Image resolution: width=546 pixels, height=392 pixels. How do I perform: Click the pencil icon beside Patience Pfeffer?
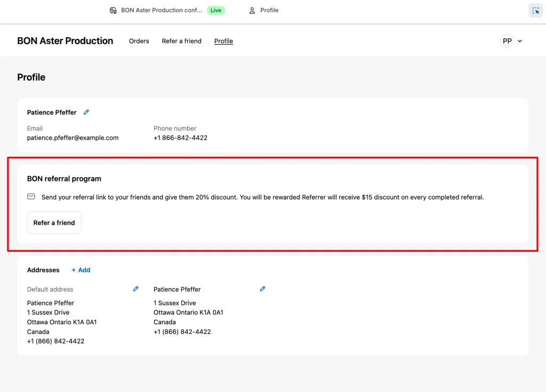click(86, 112)
